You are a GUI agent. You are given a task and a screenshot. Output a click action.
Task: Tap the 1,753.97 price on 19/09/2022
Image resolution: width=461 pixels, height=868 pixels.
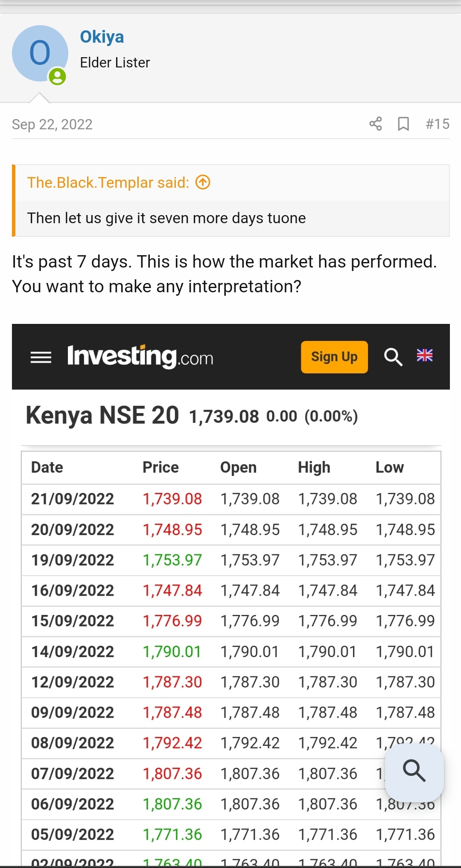coord(172,560)
